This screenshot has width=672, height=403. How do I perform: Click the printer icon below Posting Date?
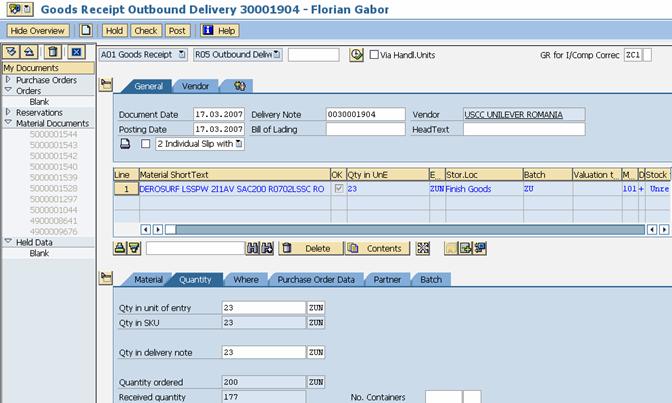pos(125,144)
